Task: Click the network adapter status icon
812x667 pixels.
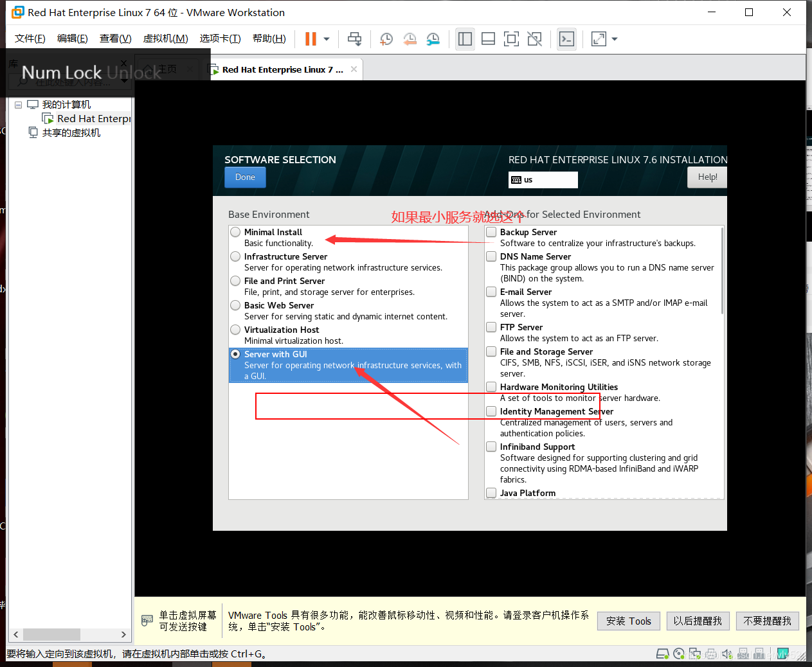Action: tap(695, 654)
